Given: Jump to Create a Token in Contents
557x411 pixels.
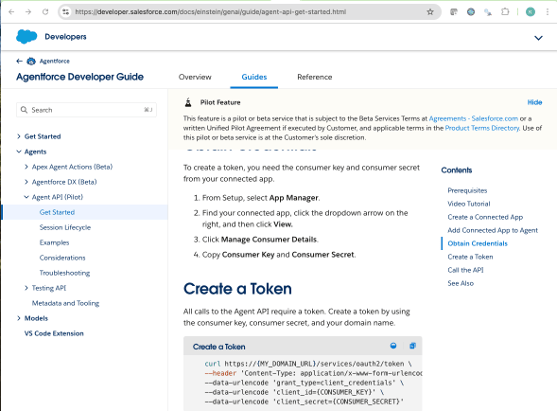Looking at the screenshot, I should pos(470,257).
